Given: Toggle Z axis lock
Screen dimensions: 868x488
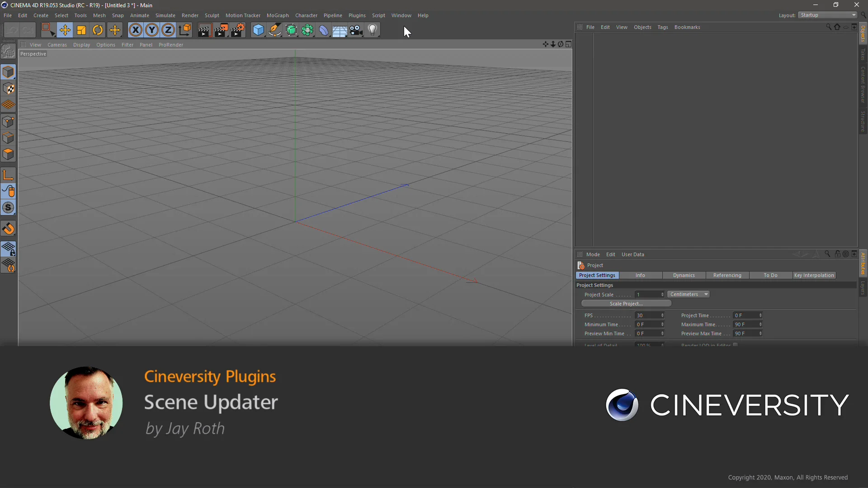Looking at the screenshot, I should 168,30.
